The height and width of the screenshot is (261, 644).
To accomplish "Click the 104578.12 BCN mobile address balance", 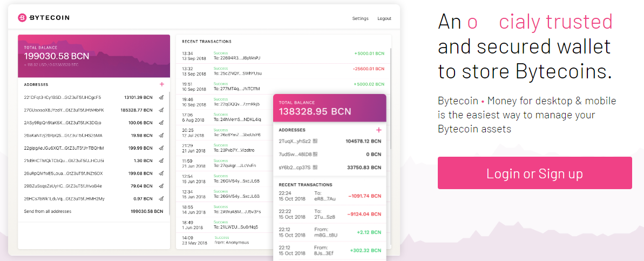I will tap(363, 141).
